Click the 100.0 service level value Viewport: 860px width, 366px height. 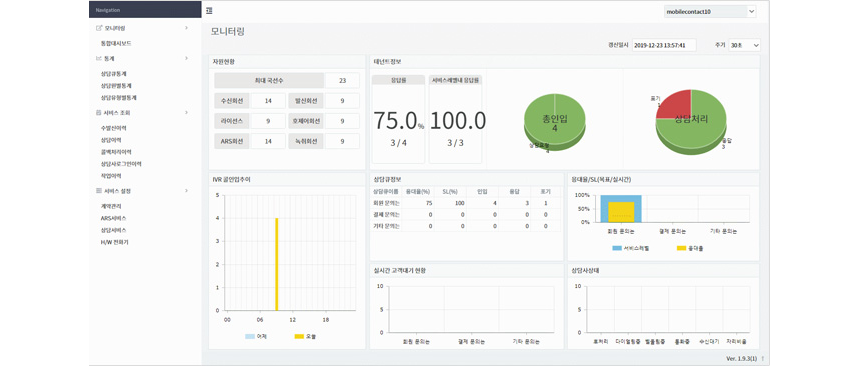tap(457, 121)
